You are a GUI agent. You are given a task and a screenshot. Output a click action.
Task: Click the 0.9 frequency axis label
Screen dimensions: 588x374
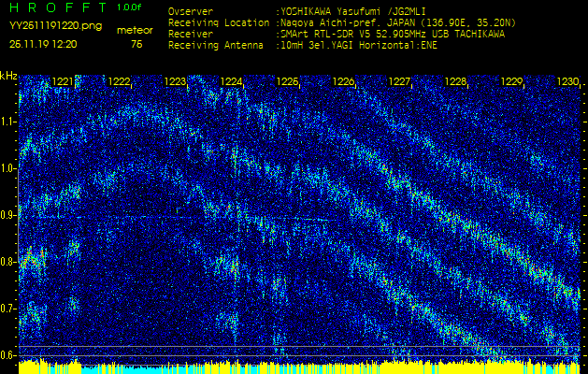[9, 215]
